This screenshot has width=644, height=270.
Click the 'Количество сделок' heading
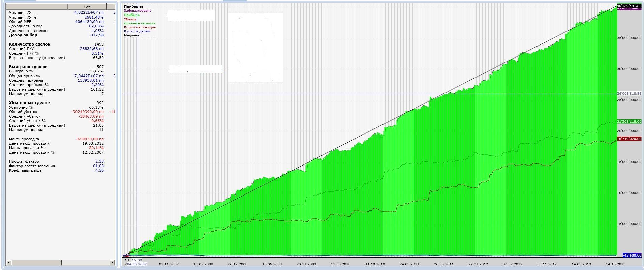[30, 44]
